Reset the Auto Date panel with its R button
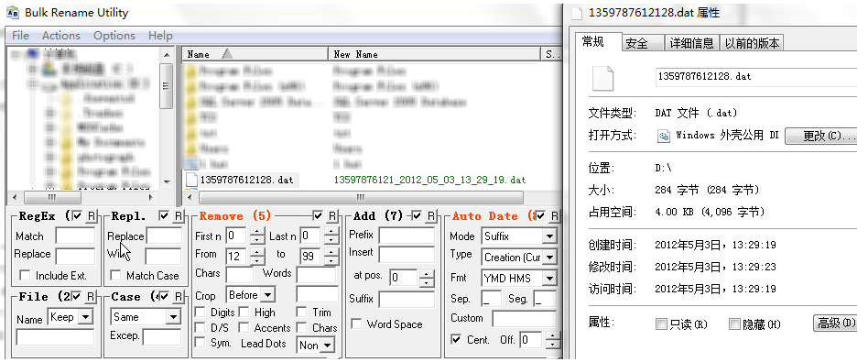The height and width of the screenshot is (362, 868). pos(554,215)
